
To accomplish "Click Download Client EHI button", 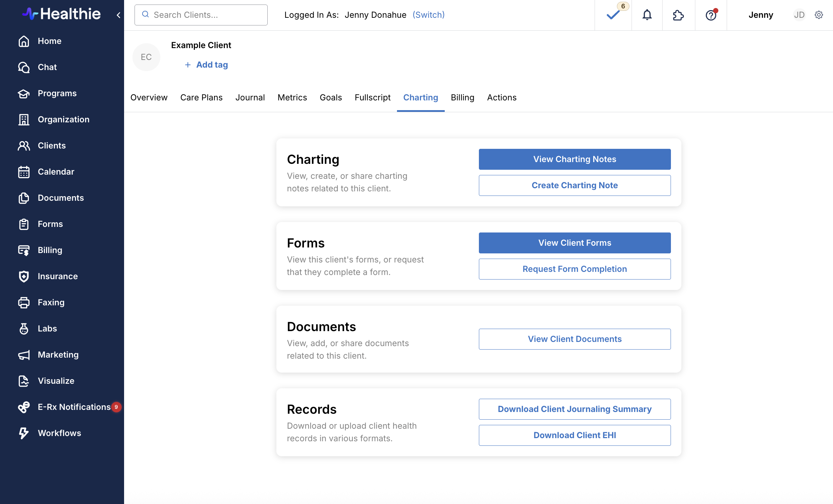I will 574,435.
